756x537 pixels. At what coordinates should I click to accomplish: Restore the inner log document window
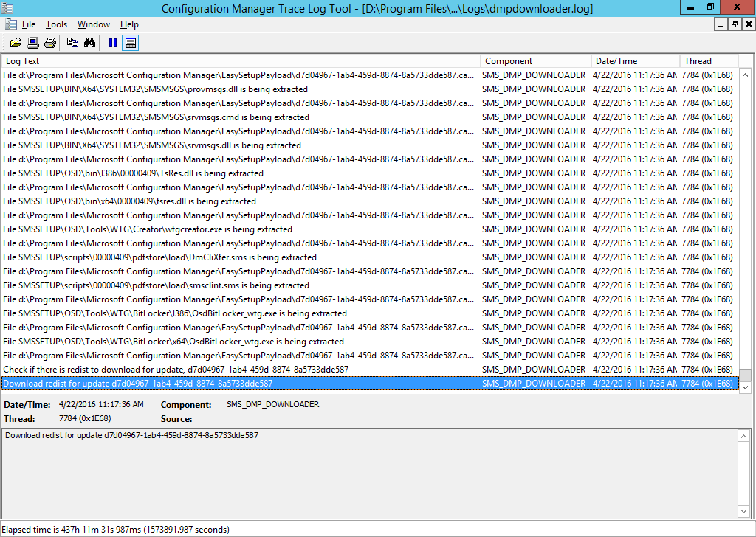point(735,24)
